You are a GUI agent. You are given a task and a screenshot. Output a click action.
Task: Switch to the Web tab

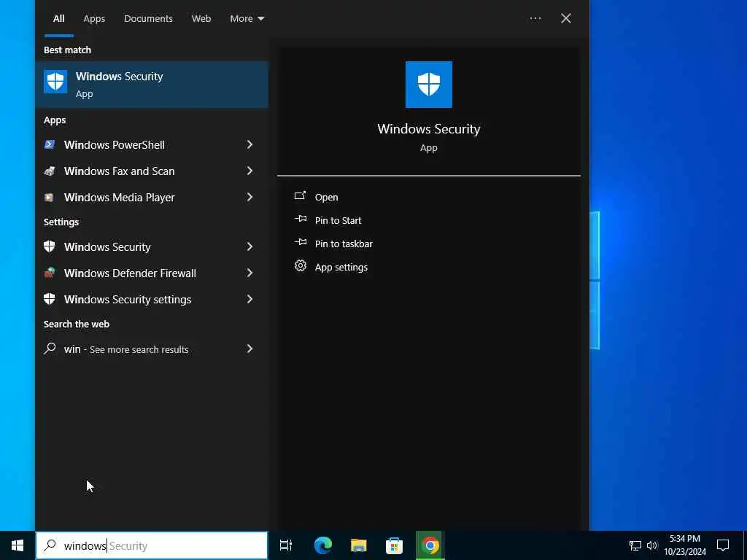click(x=201, y=18)
